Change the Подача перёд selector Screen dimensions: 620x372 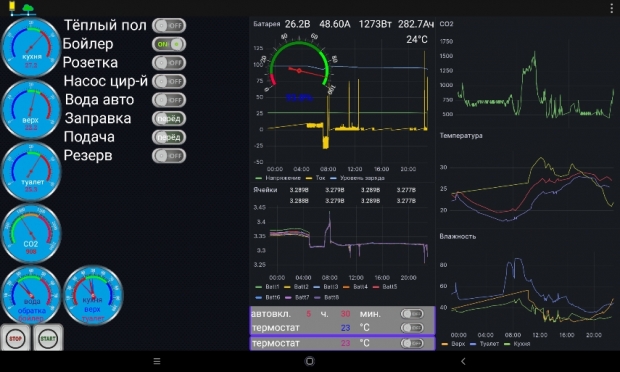coord(169,137)
